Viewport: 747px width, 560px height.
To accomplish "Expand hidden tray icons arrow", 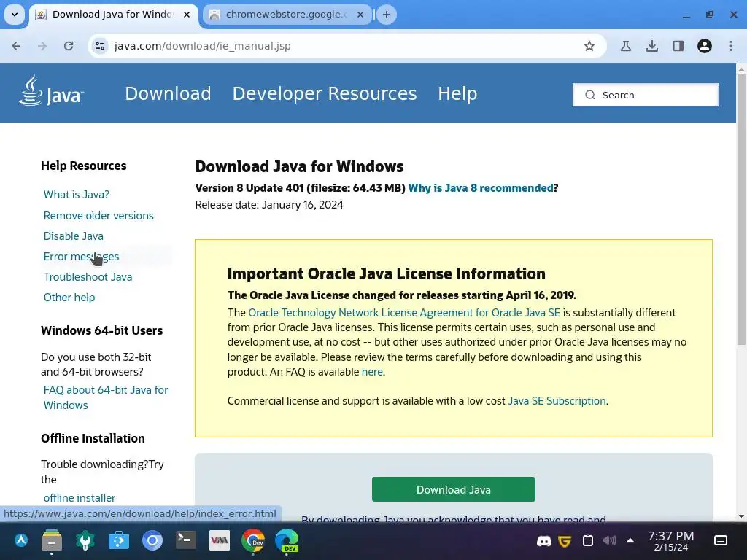I will 630,540.
